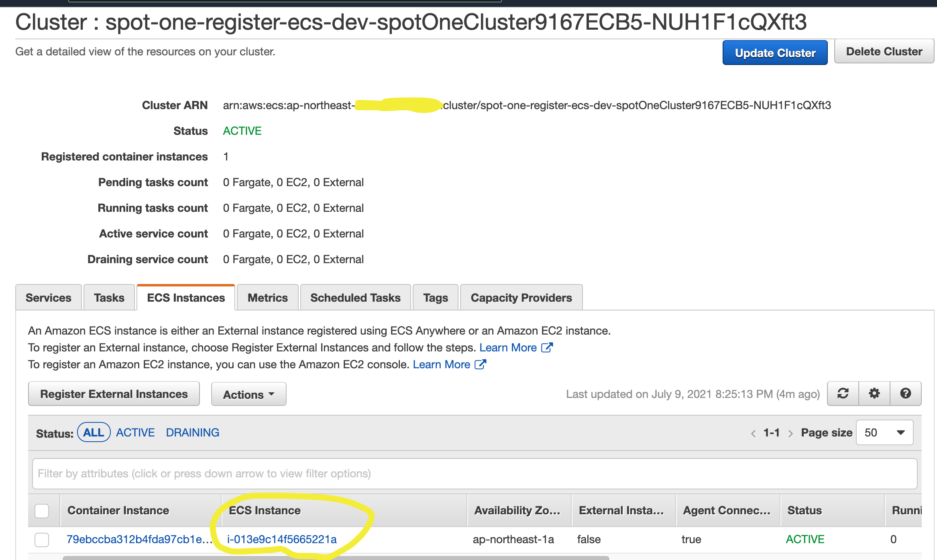Select the ALL status filter

(94, 432)
